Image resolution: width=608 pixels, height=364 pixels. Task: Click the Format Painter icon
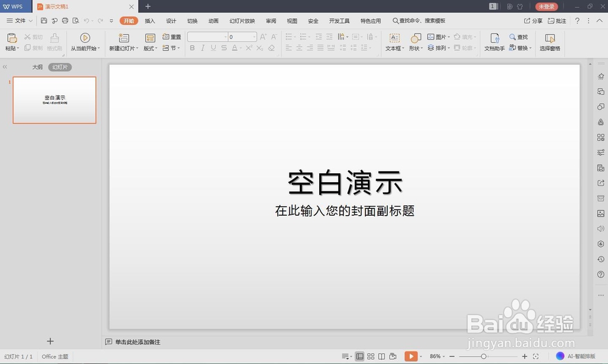54,38
